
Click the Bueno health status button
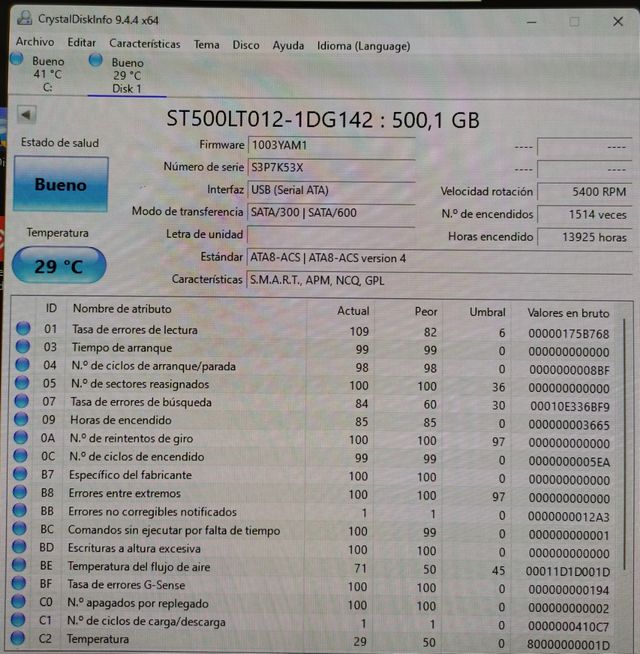[x=61, y=184]
